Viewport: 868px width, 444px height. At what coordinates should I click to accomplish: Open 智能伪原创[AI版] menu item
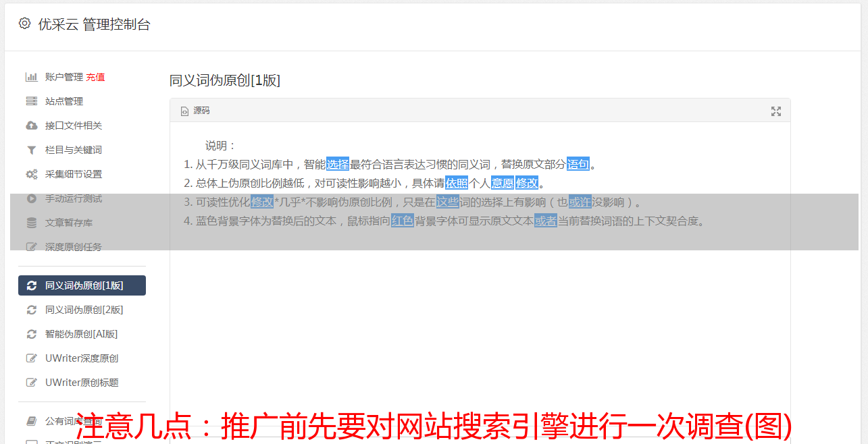click(82, 334)
